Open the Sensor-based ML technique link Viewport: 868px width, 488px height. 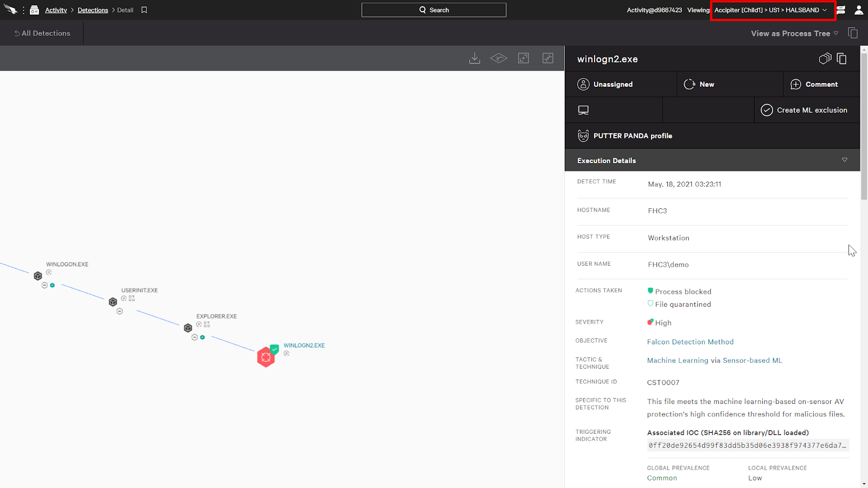coord(752,360)
